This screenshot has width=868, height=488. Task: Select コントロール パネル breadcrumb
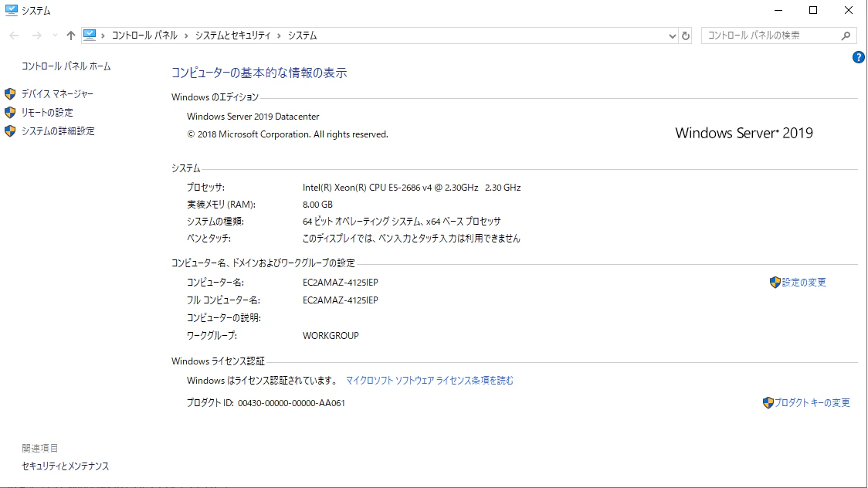144,36
